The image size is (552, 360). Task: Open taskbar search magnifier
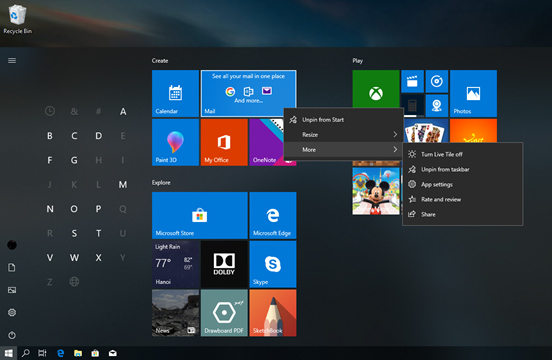pos(25,353)
